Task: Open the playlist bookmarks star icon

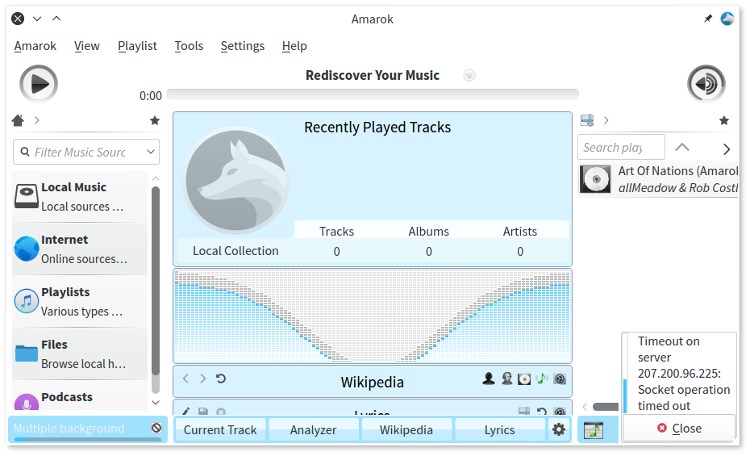Action: click(x=724, y=121)
